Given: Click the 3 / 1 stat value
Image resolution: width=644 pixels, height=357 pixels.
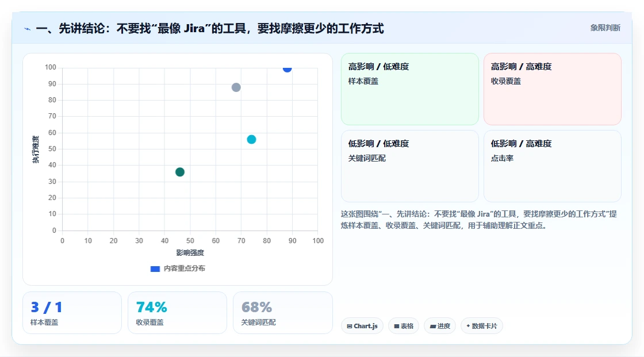Looking at the screenshot, I should (x=47, y=308).
